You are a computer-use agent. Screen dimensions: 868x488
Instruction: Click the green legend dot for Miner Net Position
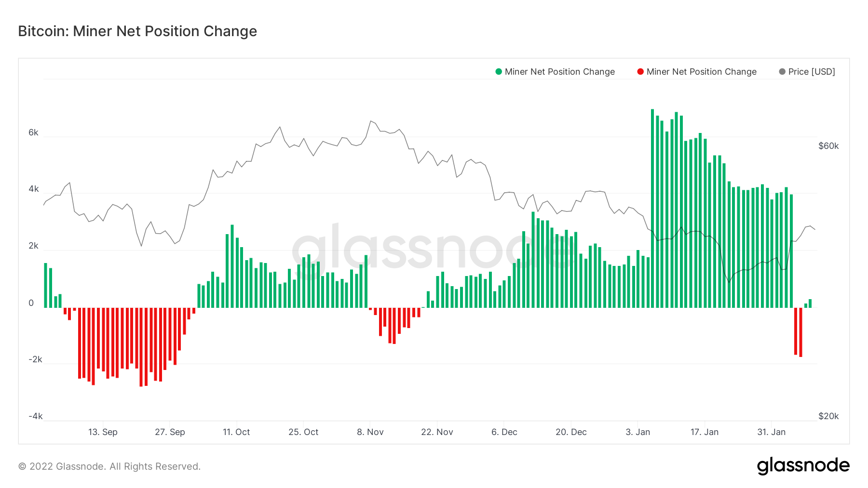tap(499, 72)
